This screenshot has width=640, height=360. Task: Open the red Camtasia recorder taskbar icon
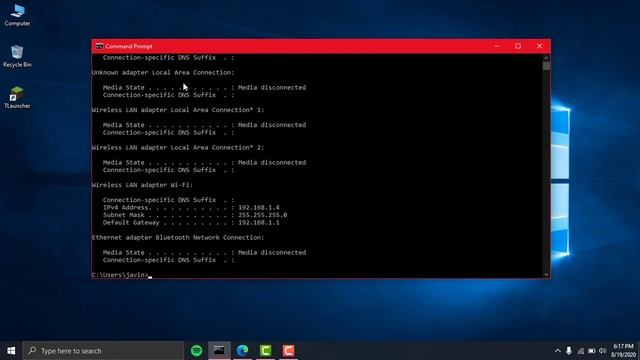[x=289, y=351]
